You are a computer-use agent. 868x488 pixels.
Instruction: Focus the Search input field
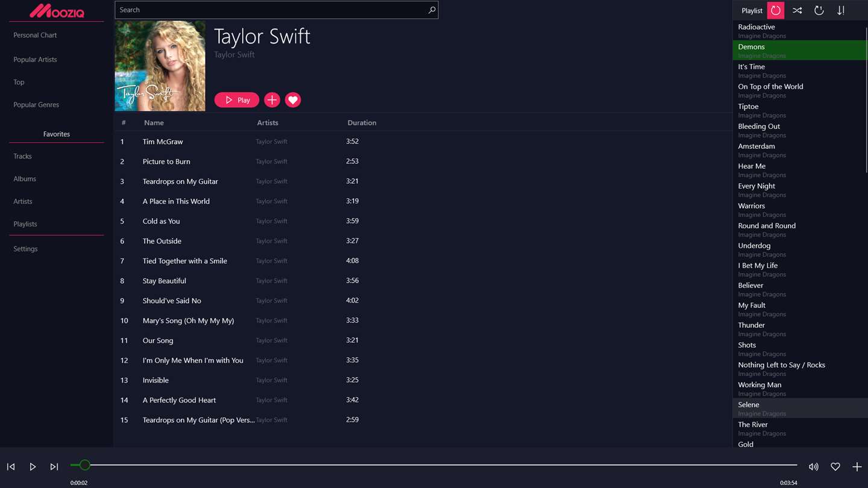pyautogui.click(x=276, y=10)
